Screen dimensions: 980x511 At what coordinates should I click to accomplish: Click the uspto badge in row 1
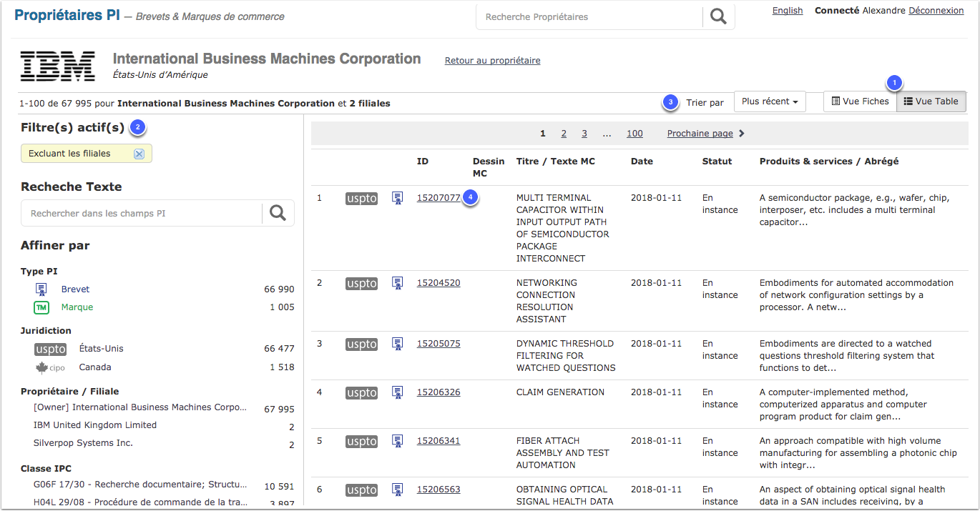tap(361, 199)
